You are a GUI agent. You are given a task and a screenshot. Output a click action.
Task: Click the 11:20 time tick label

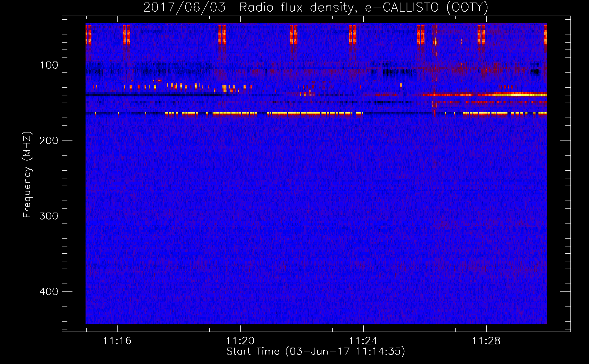tap(240, 341)
